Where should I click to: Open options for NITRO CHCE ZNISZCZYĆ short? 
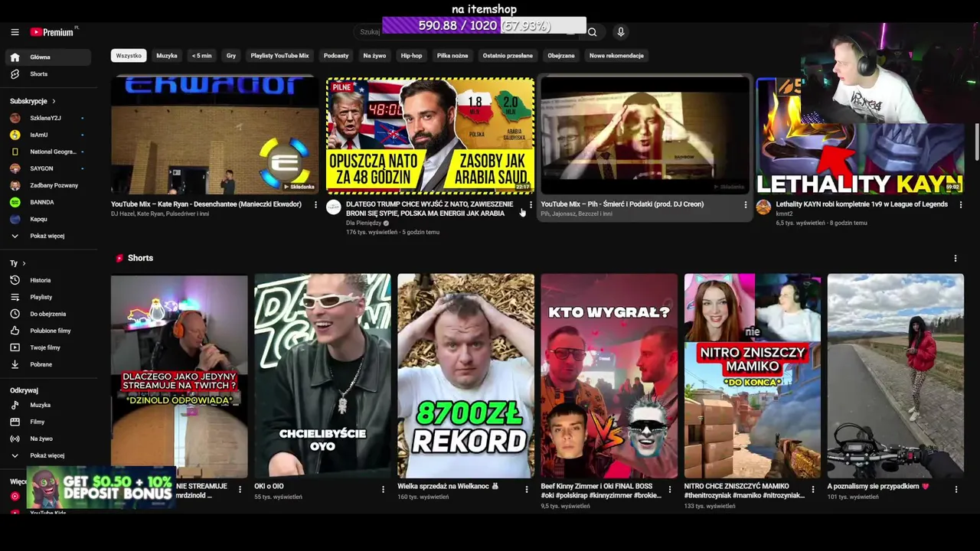(x=812, y=489)
